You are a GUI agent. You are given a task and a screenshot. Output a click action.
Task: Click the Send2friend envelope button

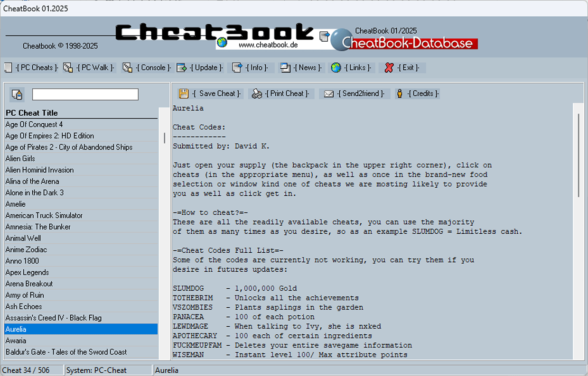355,93
